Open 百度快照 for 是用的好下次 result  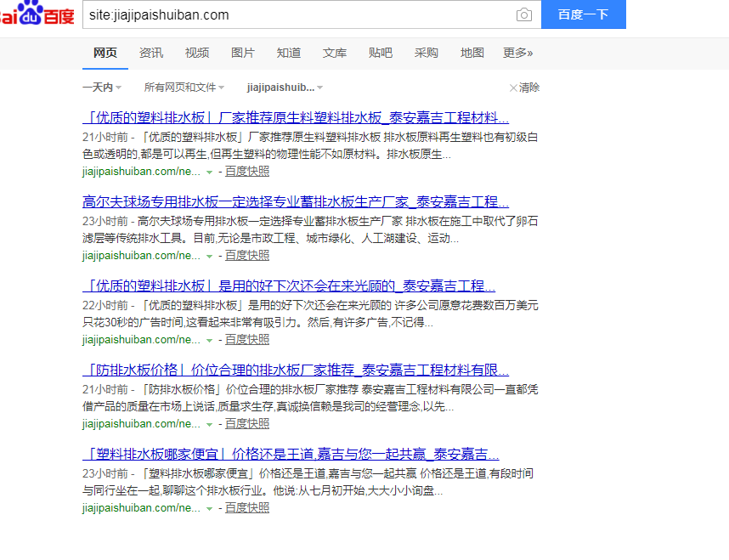[247, 340]
